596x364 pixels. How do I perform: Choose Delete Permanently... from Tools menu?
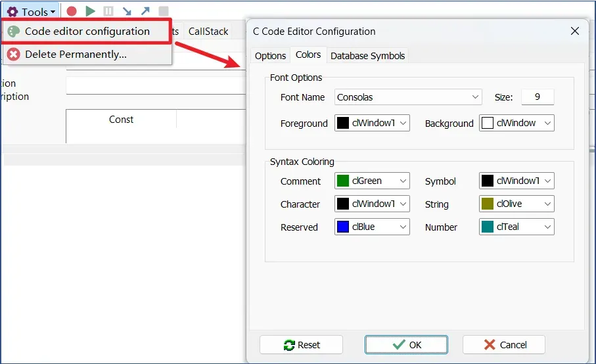[x=87, y=55]
